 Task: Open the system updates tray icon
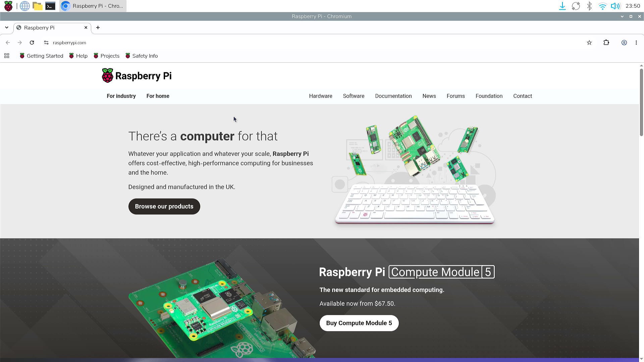tap(576, 6)
